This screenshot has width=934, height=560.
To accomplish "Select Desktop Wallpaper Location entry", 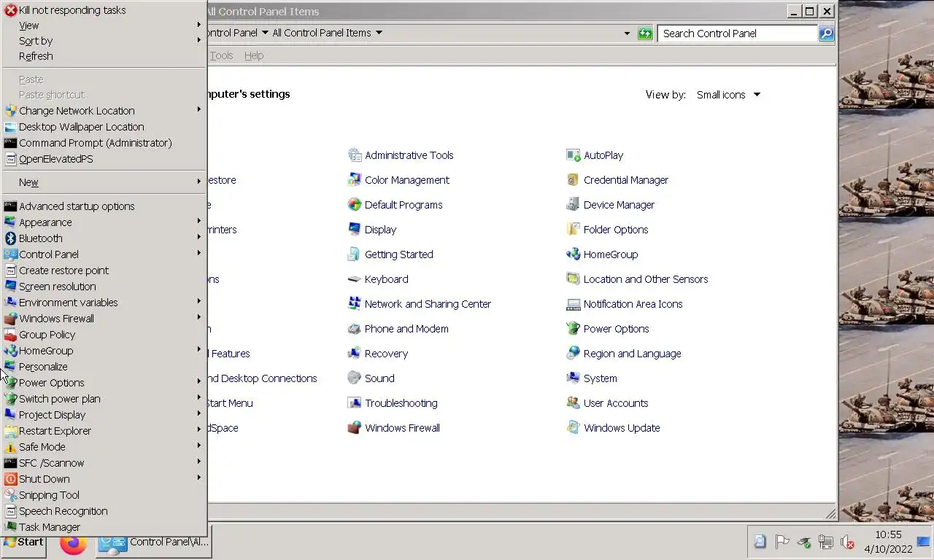I will click(104, 127).
